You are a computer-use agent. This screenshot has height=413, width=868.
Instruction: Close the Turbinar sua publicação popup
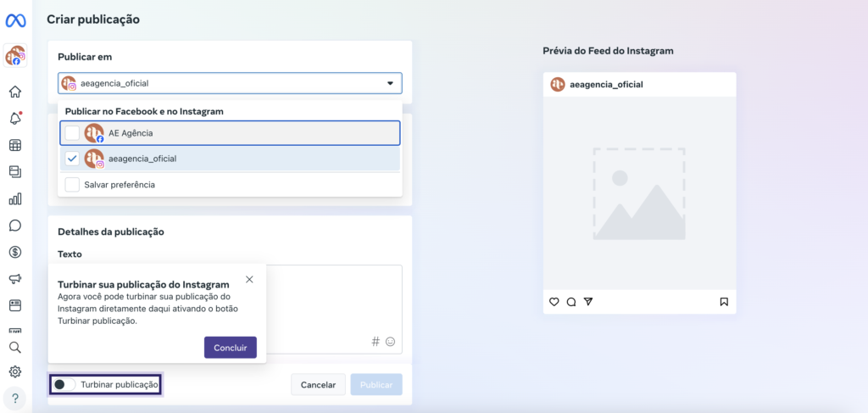(248, 279)
